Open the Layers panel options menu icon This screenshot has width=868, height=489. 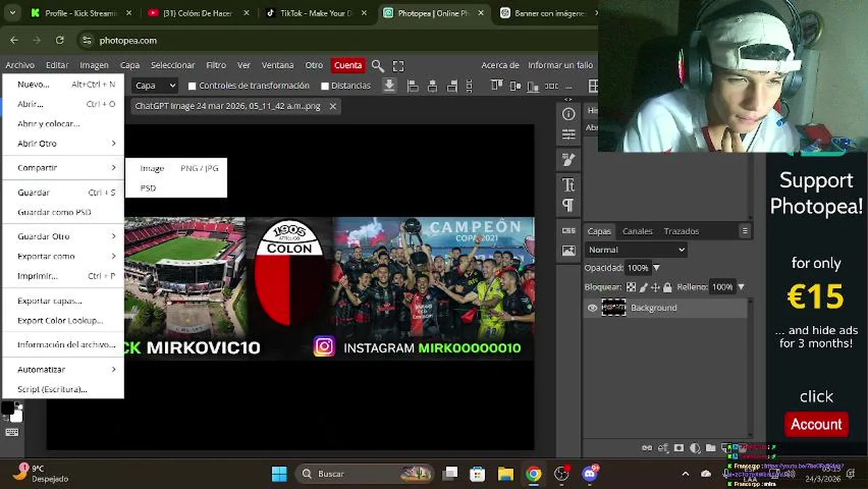click(745, 231)
